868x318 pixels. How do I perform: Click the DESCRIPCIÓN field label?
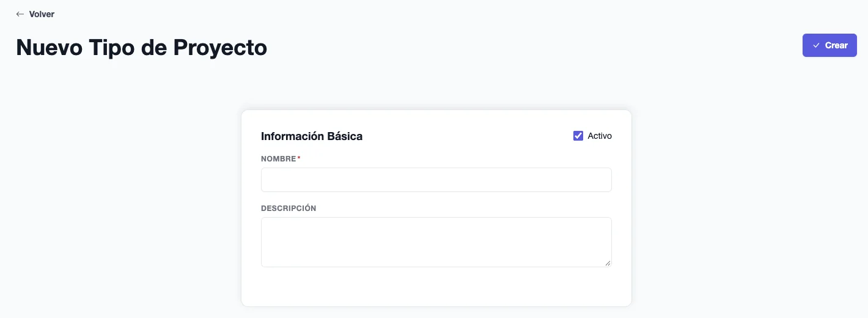289,208
